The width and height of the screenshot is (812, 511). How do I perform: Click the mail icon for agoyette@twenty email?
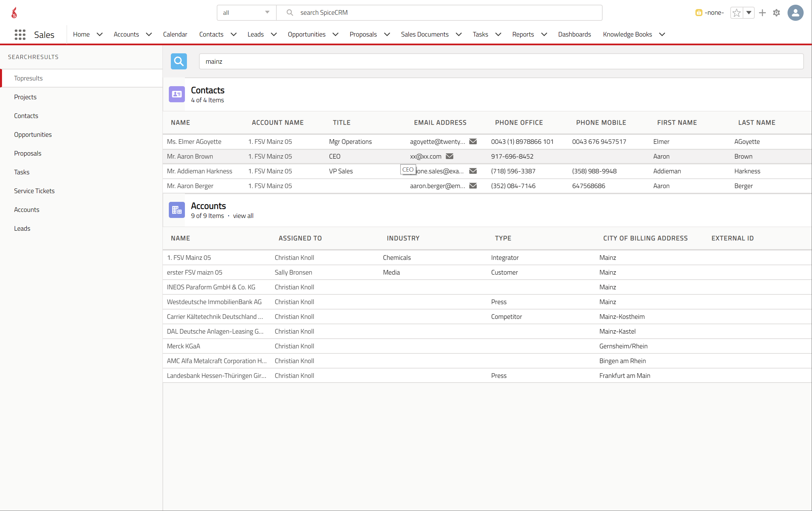473,141
